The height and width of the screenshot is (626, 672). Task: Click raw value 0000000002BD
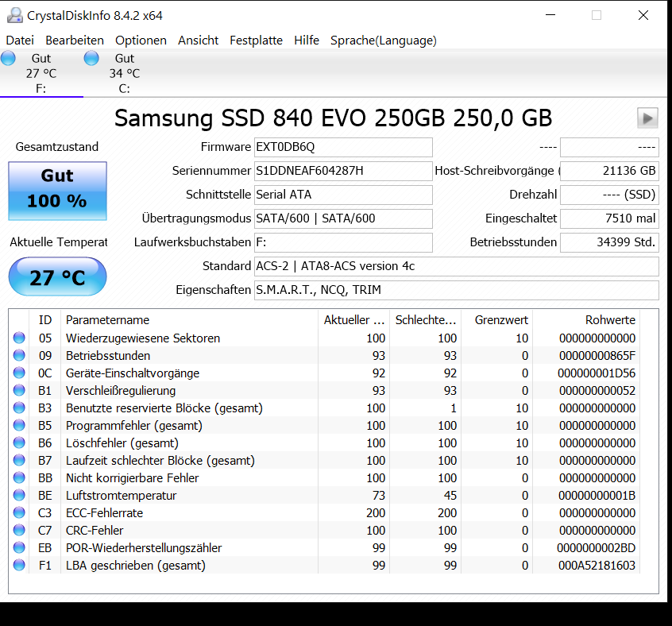click(597, 548)
